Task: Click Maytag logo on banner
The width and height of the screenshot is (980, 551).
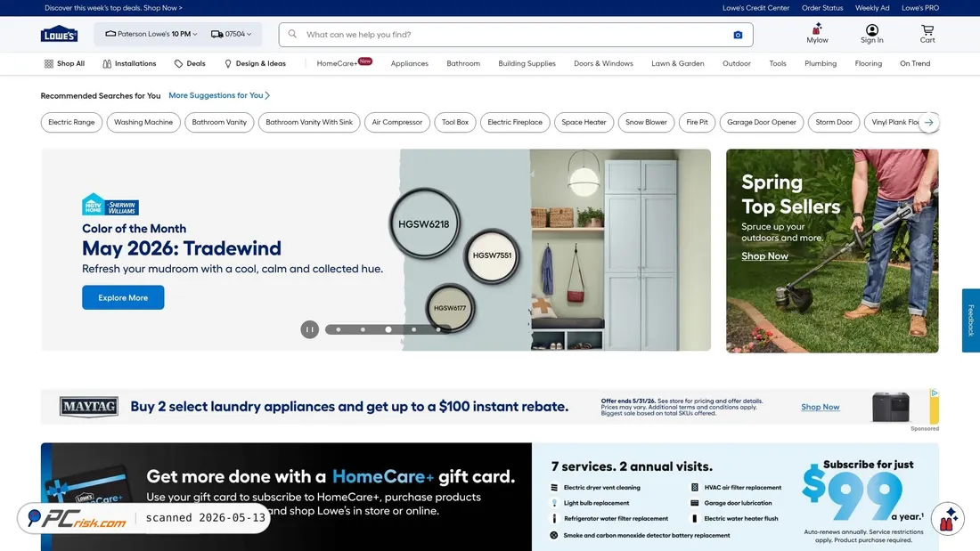Action: [x=89, y=407]
